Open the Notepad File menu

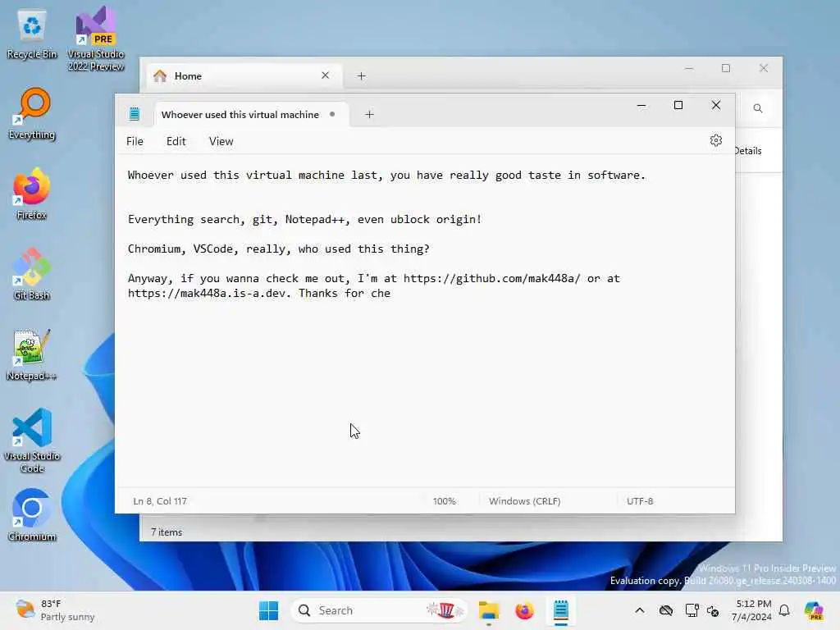135,141
